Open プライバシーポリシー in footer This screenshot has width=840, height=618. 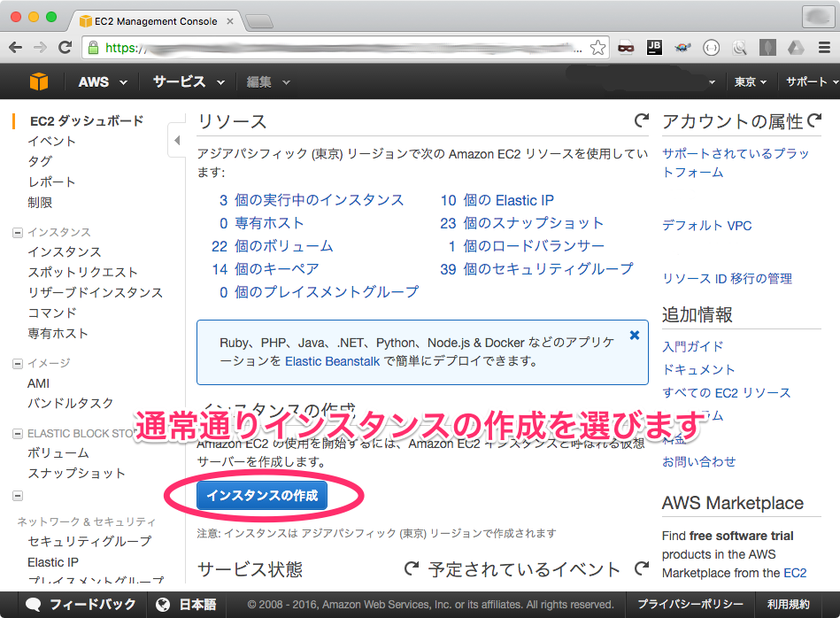point(690,605)
